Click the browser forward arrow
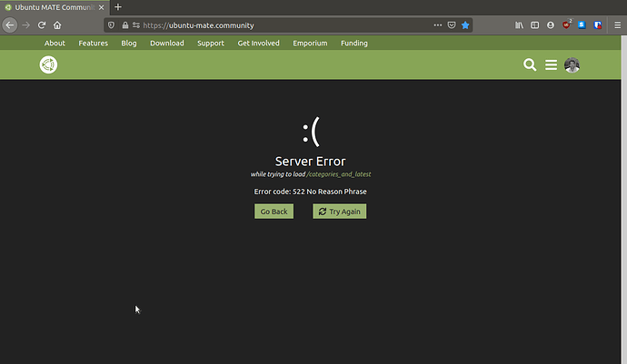Viewport: 627px width, 364px height. click(26, 25)
